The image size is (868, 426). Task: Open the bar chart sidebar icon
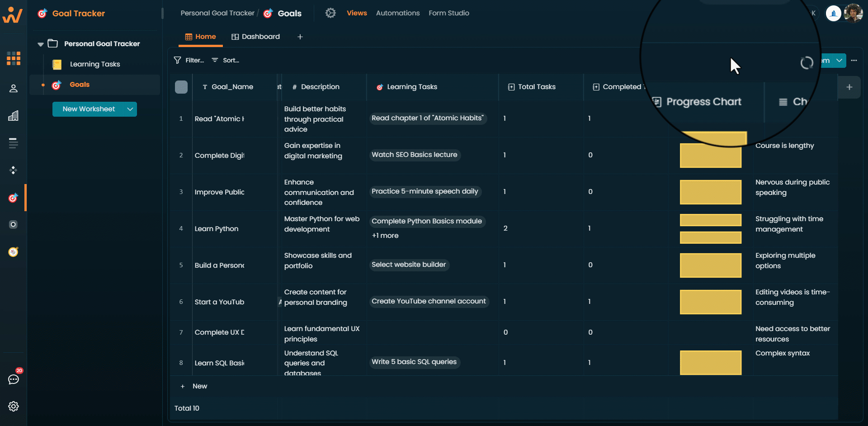[14, 116]
